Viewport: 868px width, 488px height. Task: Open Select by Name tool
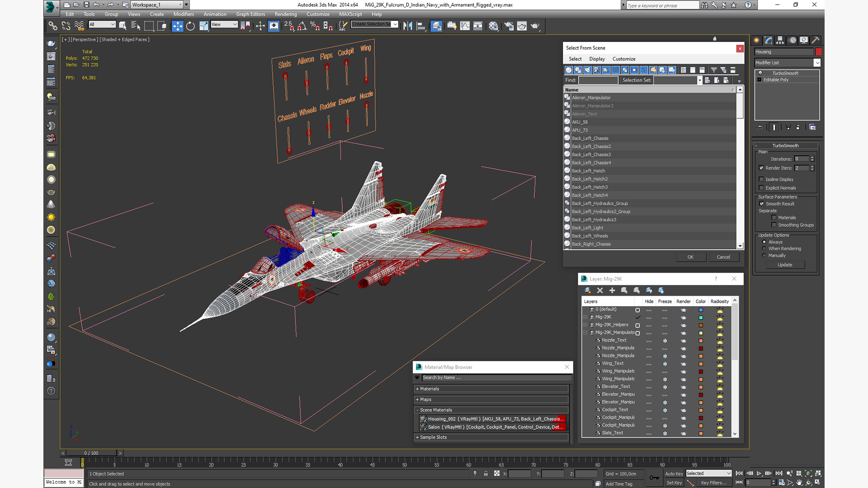pos(135,26)
